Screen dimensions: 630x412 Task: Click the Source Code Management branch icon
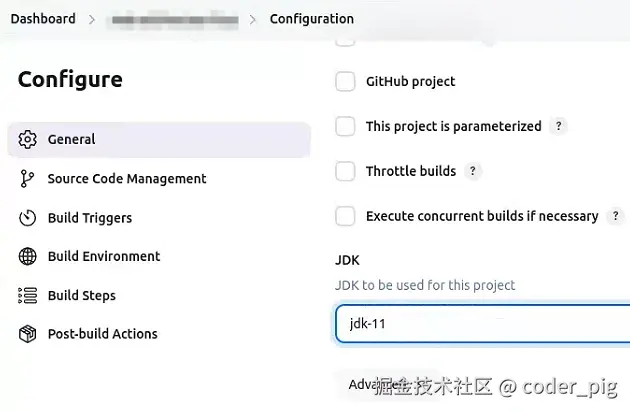28,179
